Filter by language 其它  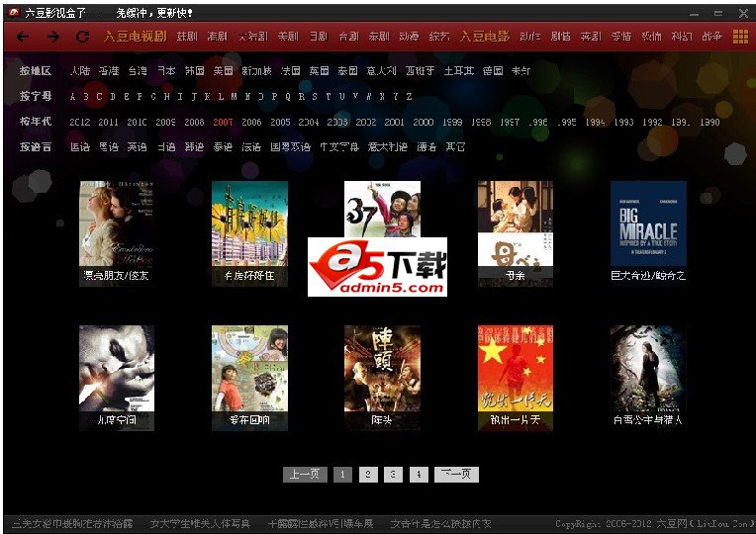point(455,147)
